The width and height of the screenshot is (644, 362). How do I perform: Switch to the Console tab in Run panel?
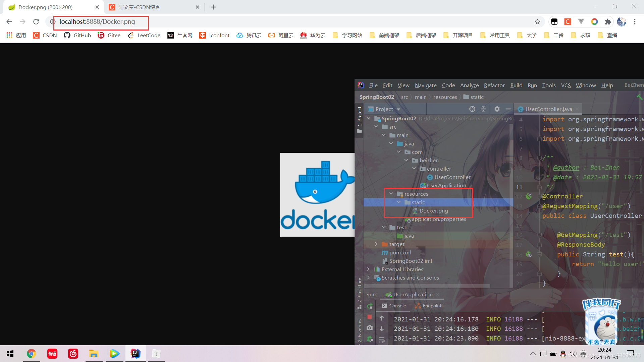coord(394,306)
